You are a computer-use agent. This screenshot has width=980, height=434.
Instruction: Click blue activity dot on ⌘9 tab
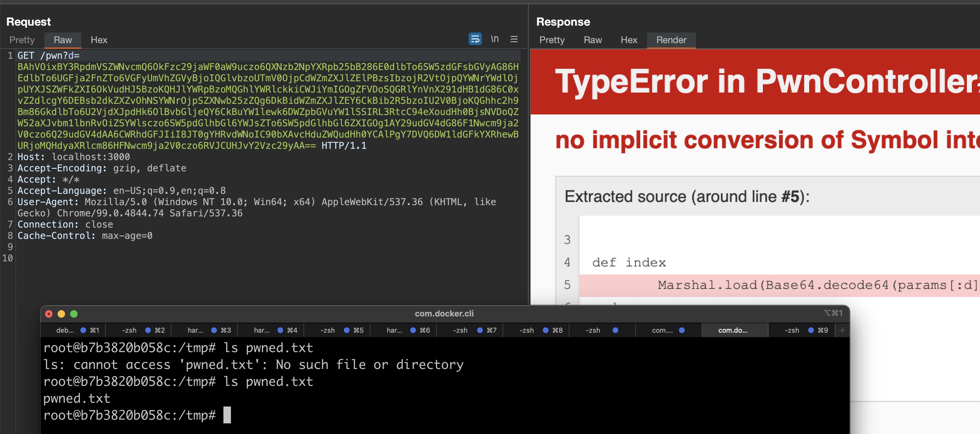click(811, 330)
